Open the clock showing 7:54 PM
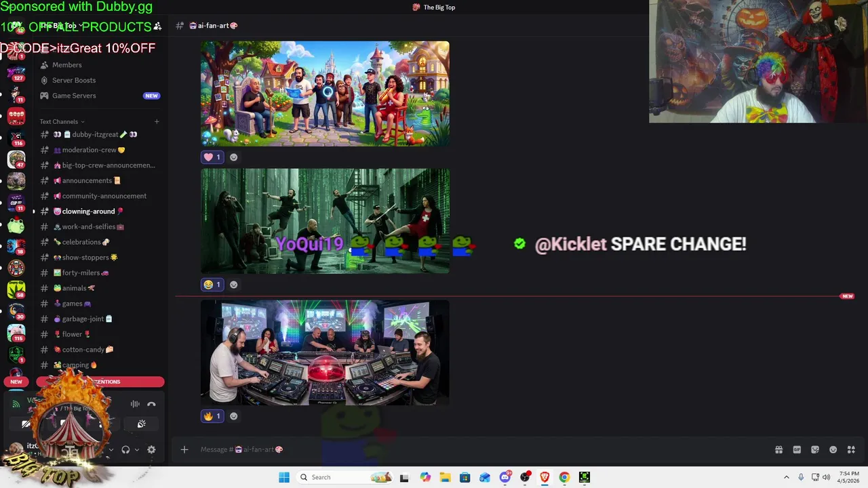The height and width of the screenshot is (488, 868). pos(849,477)
